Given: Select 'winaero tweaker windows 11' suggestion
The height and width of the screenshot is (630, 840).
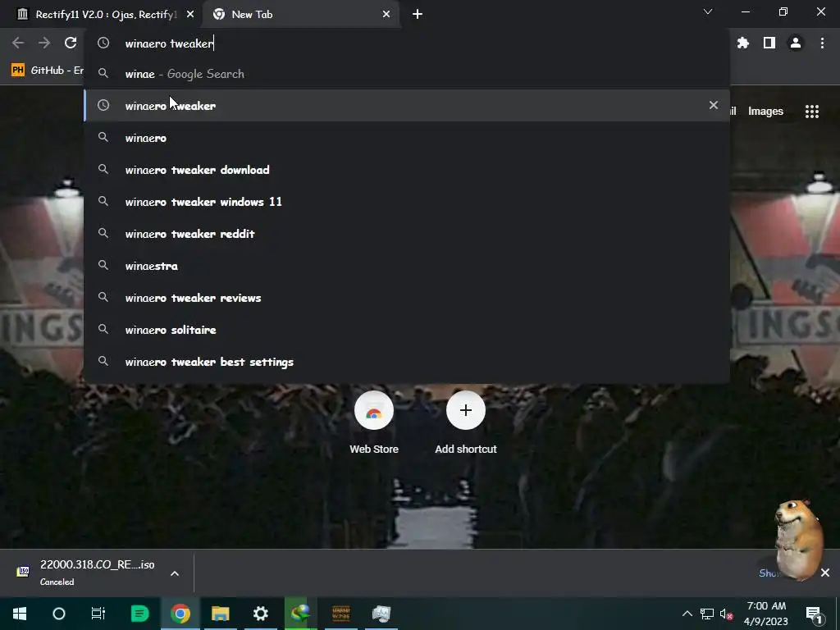Looking at the screenshot, I should pyautogui.click(x=407, y=202).
